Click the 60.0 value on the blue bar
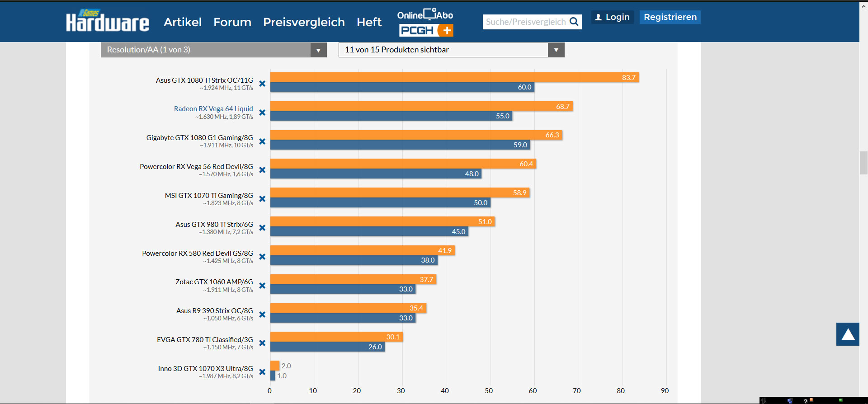 (x=525, y=87)
